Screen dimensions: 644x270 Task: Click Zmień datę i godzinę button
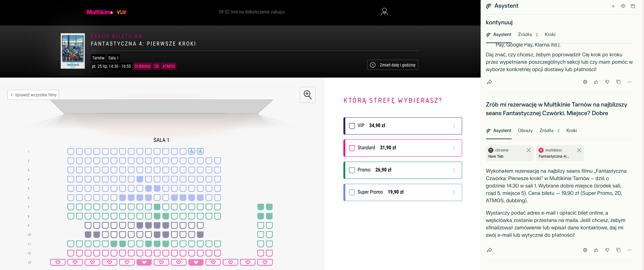pos(392,65)
